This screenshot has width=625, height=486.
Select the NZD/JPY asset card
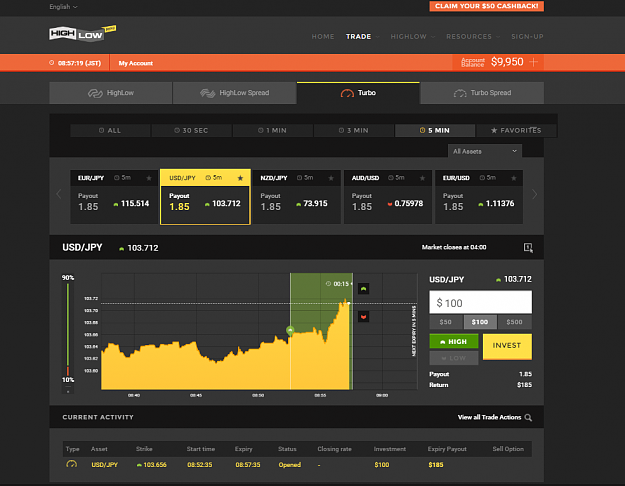tap(297, 197)
